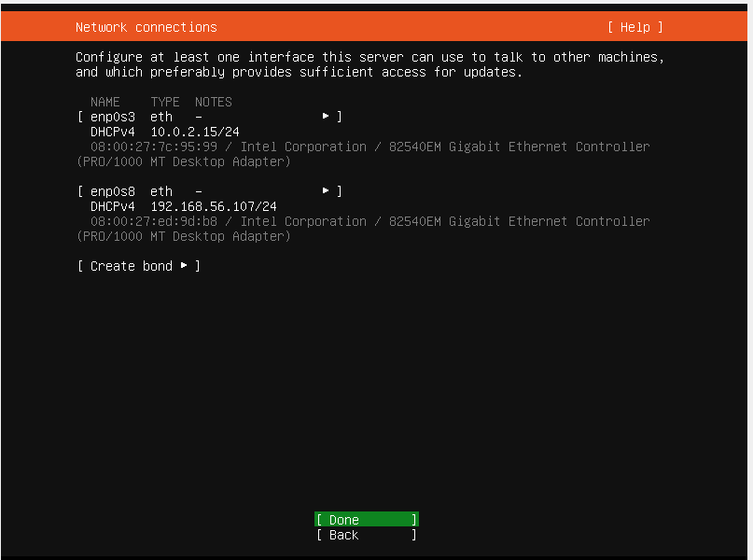Click the Network connections title
Screen dimensions: 753x560
pyautogui.click(x=146, y=27)
